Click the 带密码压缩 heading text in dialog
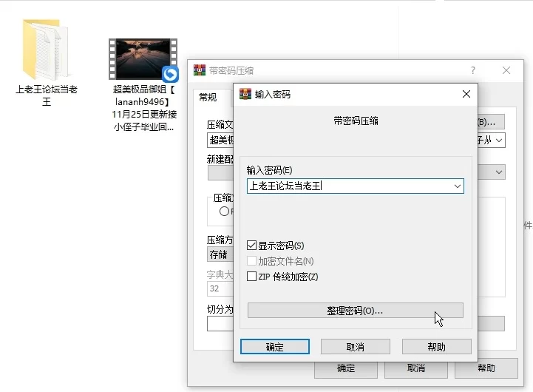 [x=356, y=121]
